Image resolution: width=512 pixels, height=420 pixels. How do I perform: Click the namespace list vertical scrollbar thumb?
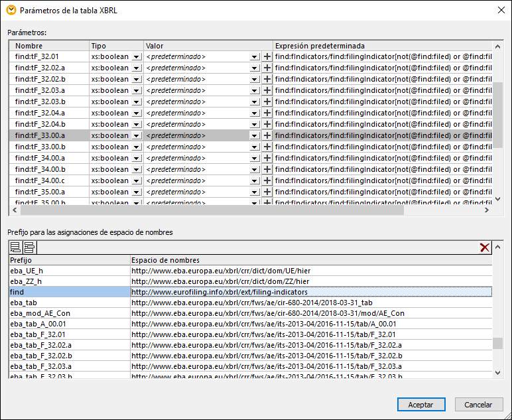pyautogui.click(x=497, y=343)
